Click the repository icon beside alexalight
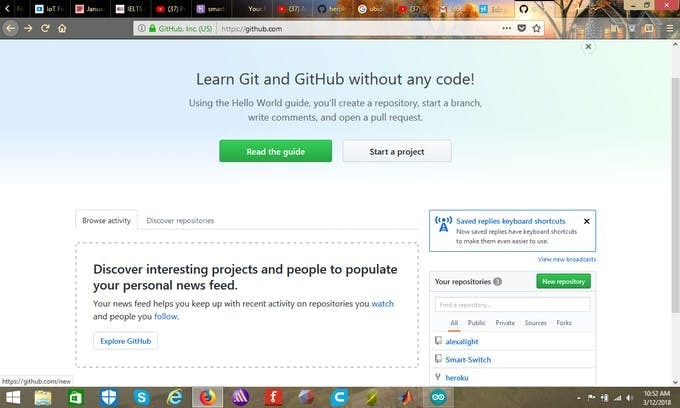680x408 pixels. tap(438, 341)
